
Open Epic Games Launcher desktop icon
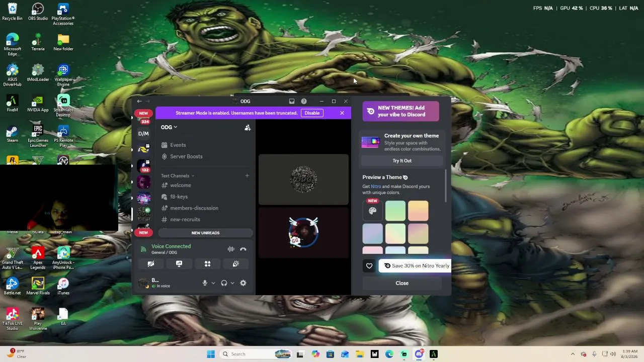click(x=38, y=136)
